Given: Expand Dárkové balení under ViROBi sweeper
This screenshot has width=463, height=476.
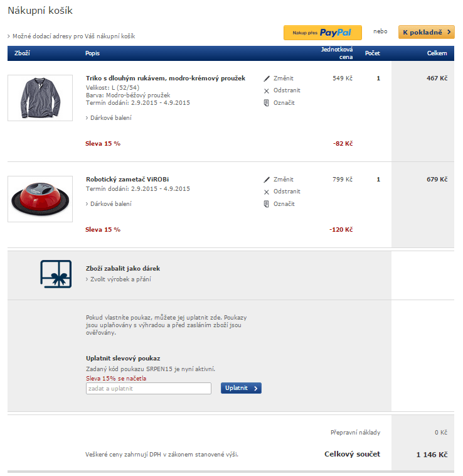Looking at the screenshot, I should click(x=109, y=203).
